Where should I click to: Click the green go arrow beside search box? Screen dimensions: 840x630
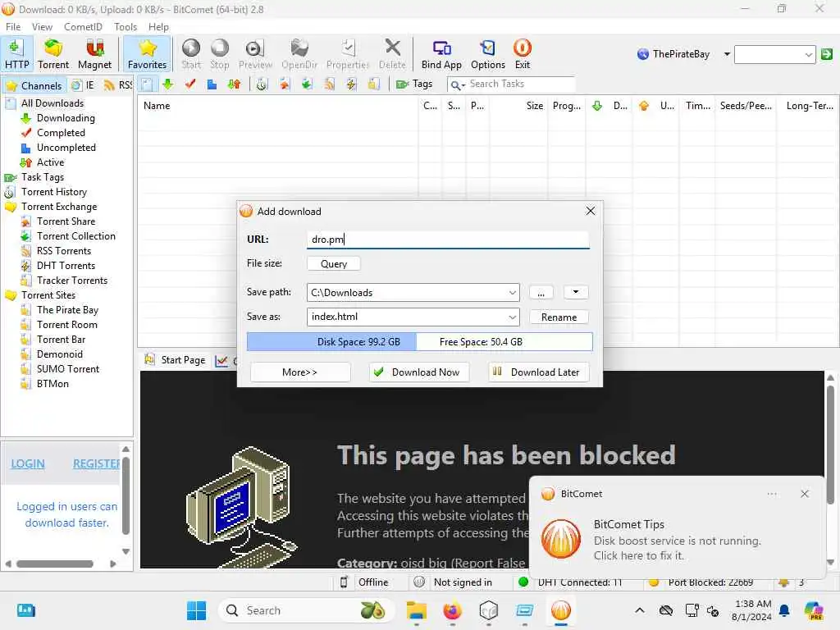[x=827, y=54]
